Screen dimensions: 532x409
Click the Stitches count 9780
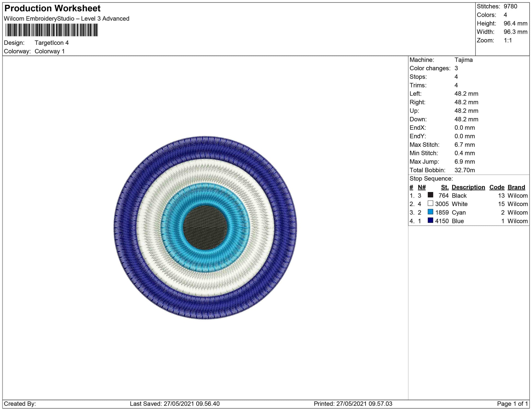510,6
